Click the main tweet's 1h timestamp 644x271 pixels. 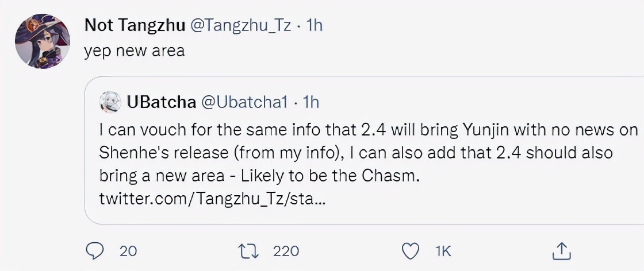[315, 25]
